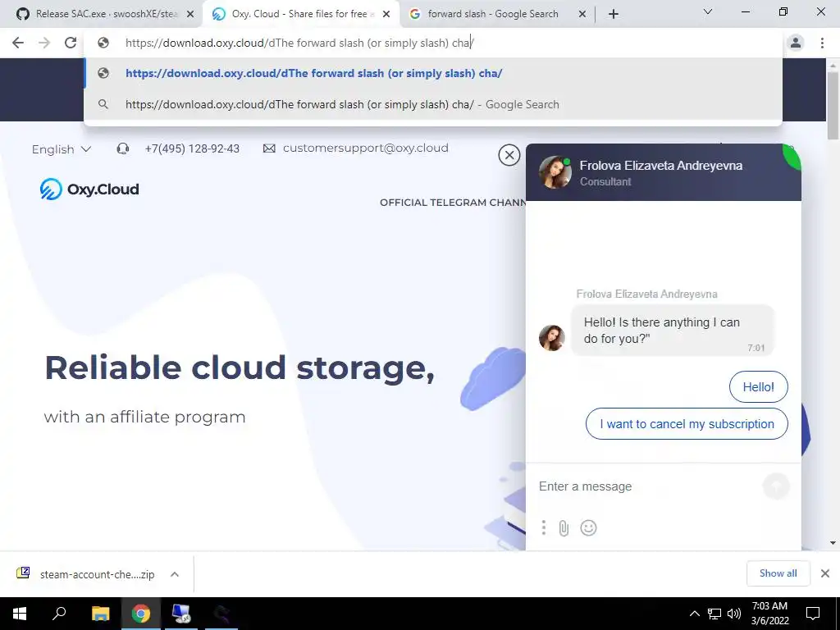Image resolution: width=840 pixels, height=630 pixels.
Task: Open Windows taskbar search
Action: (x=59, y=614)
